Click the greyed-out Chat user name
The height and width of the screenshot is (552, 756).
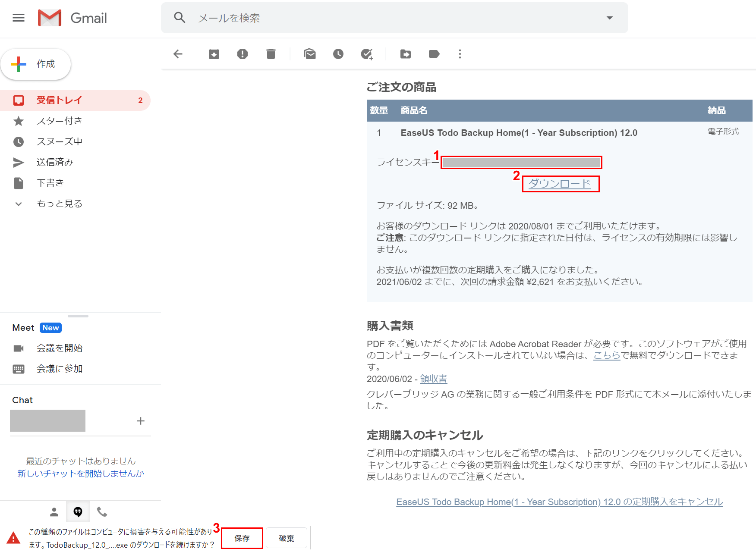[x=47, y=421]
